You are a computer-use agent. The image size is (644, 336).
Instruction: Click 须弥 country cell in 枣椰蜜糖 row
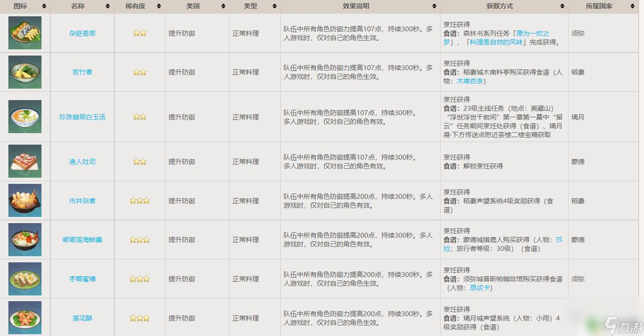578,279
